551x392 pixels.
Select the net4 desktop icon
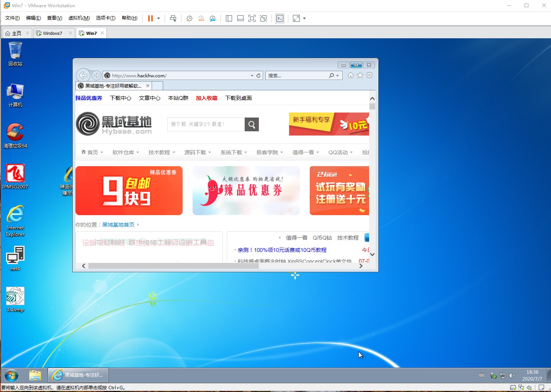pos(15,259)
